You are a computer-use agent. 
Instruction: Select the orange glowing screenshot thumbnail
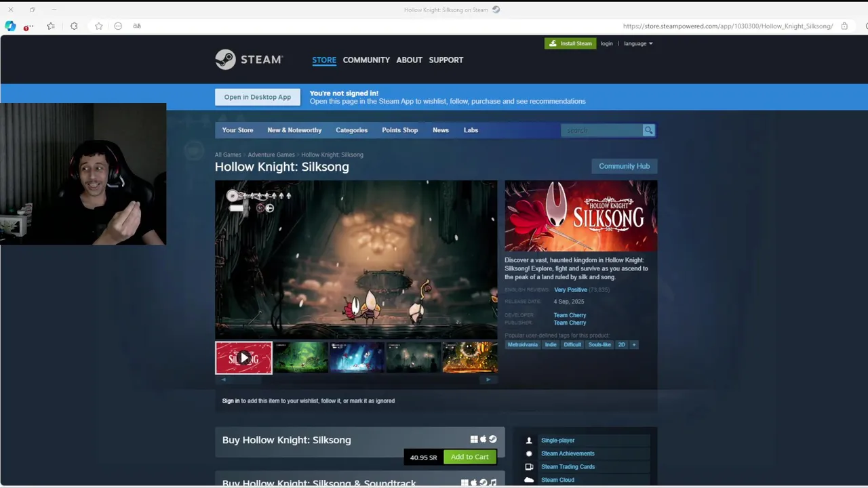point(470,358)
